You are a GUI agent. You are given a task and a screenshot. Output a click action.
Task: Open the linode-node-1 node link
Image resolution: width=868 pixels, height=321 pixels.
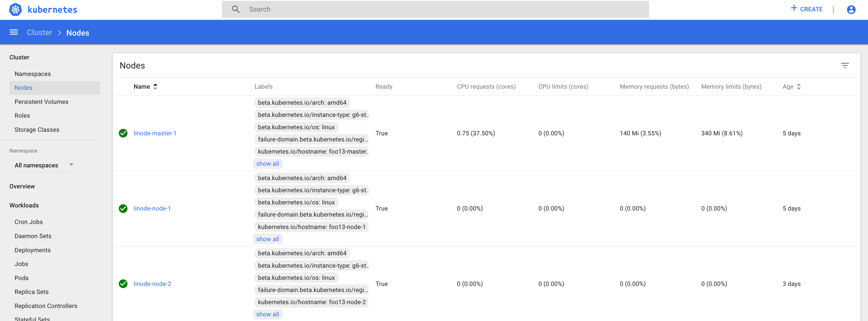click(x=152, y=209)
